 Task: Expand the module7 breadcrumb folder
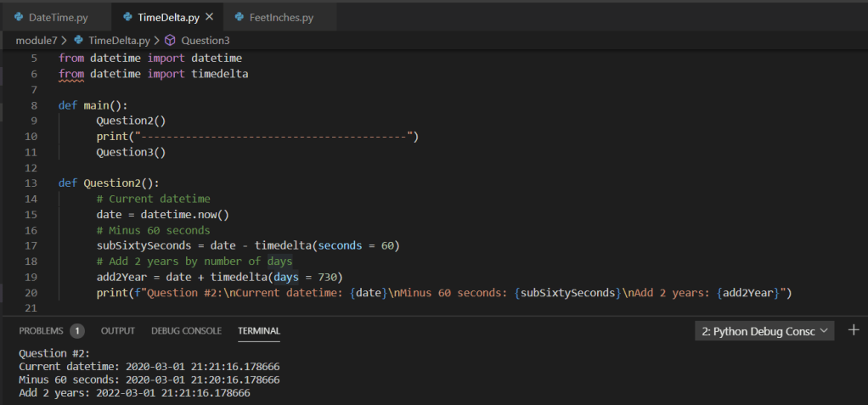click(x=36, y=40)
